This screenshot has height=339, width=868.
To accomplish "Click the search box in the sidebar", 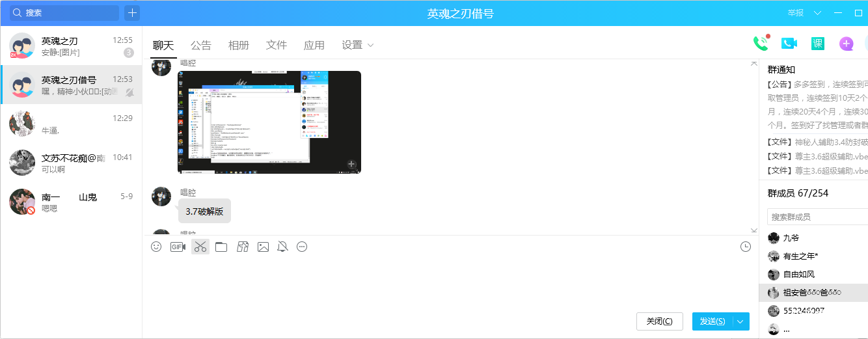I will pos(64,13).
